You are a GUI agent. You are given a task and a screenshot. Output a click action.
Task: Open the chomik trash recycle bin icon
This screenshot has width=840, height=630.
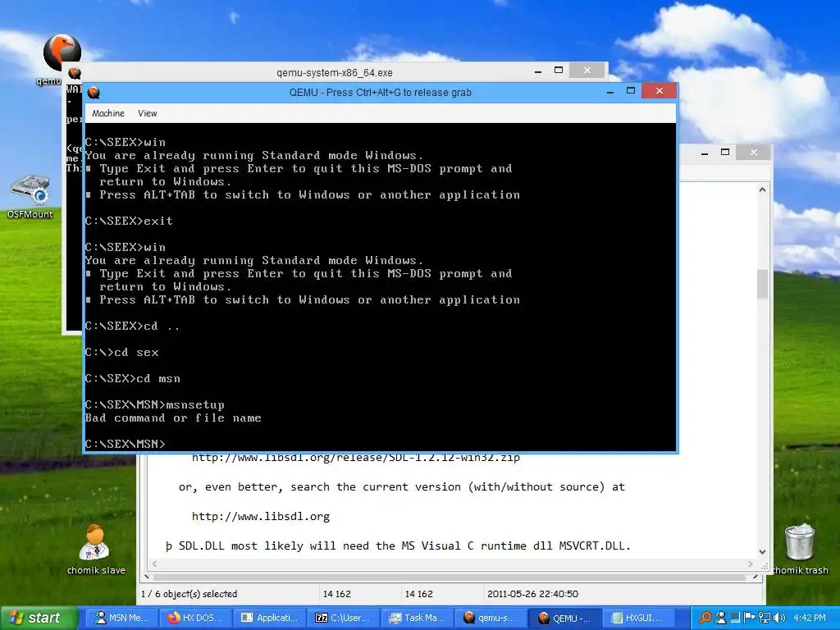tap(799, 542)
